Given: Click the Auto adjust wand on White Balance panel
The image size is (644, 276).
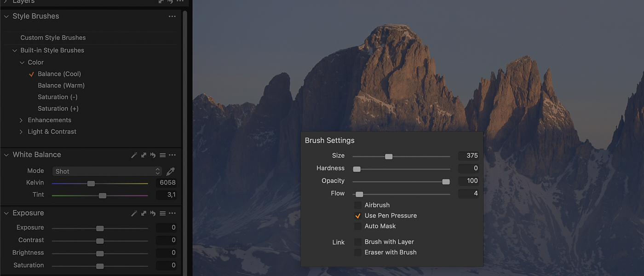Looking at the screenshot, I should (134, 155).
